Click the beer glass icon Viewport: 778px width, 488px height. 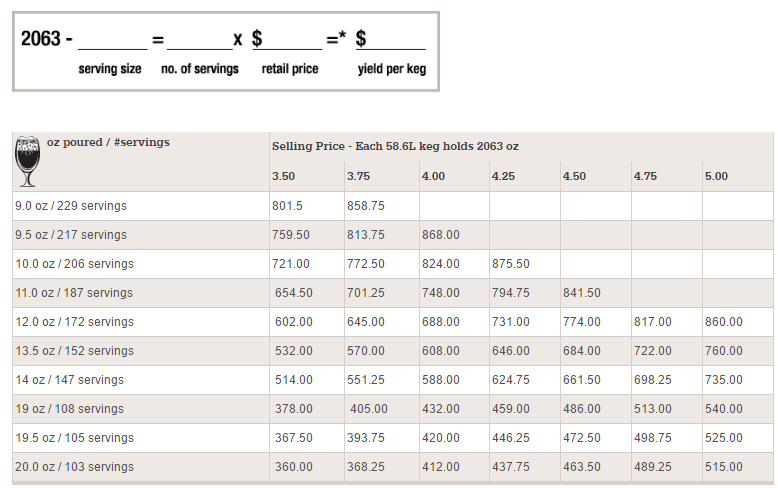pyautogui.click(x=27, y=162)
